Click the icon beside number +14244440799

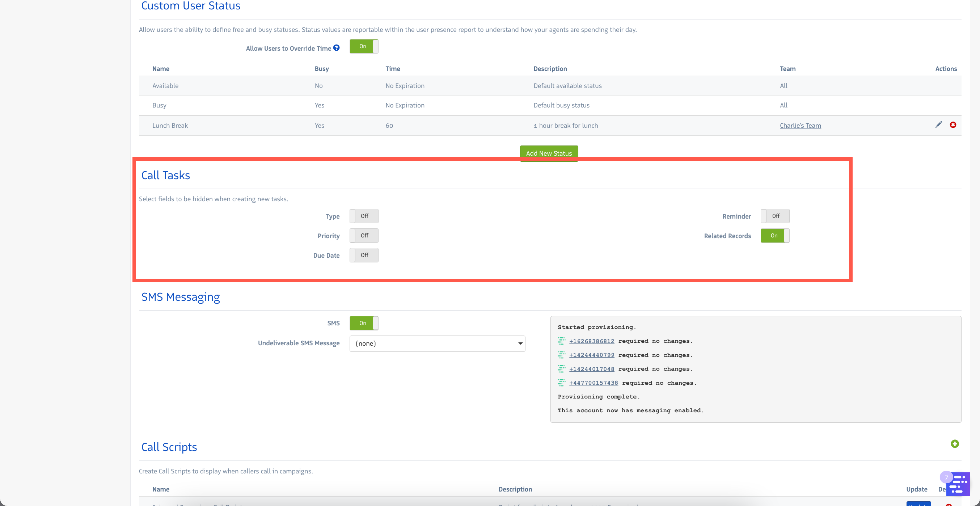[x=562, y=355]
